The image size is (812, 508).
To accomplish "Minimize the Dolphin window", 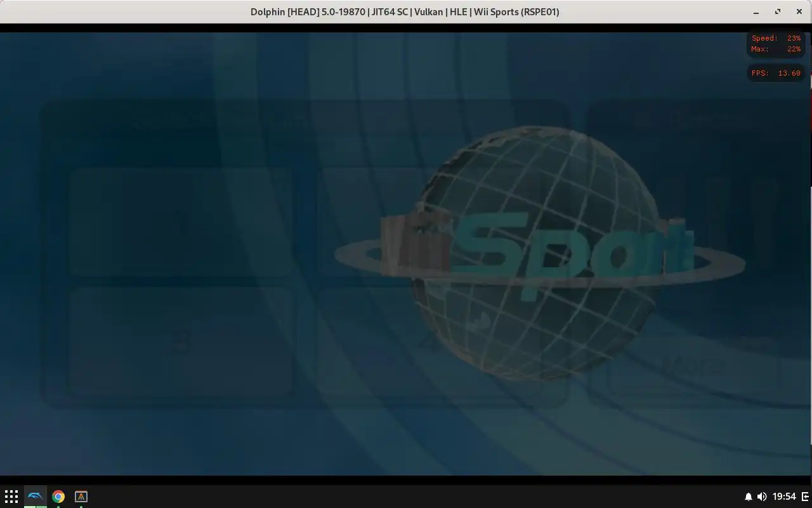I will (x=756, y=11).
